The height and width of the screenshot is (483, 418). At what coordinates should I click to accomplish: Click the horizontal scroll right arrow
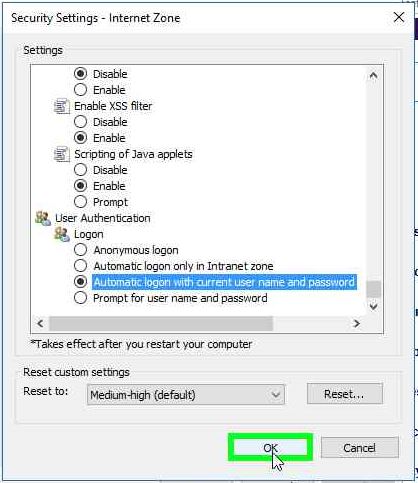pyautogui.click(x=357, y=323)
